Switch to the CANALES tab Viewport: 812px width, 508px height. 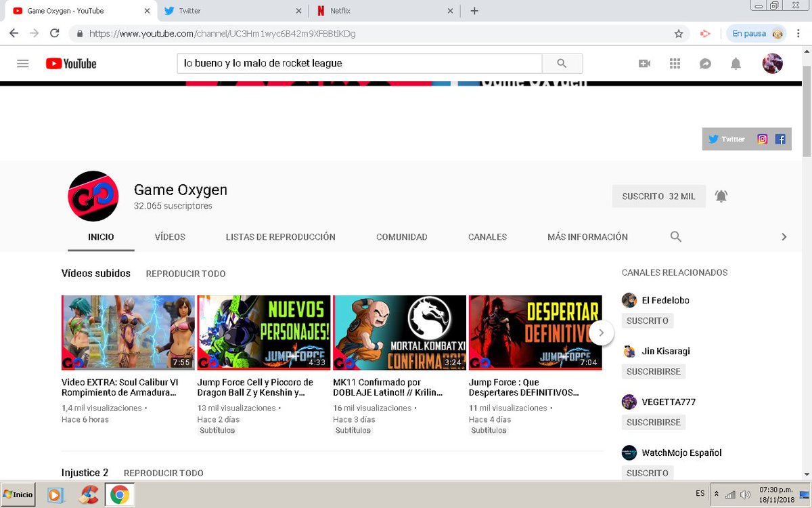pos(487,237)
